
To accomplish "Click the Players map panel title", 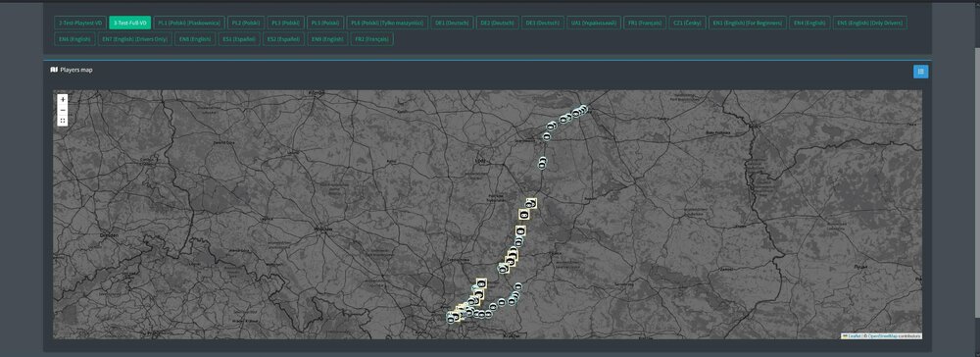I will [76, 70].
